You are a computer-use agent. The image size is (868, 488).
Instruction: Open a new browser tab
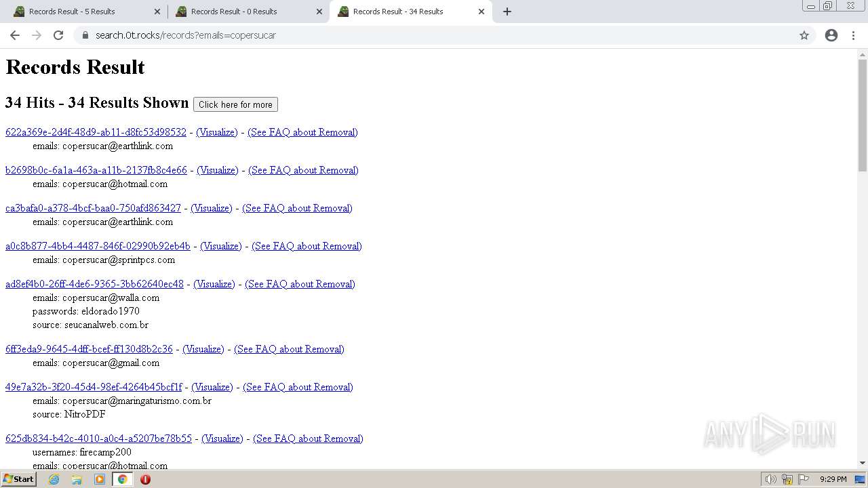click(x=507, y=12)
